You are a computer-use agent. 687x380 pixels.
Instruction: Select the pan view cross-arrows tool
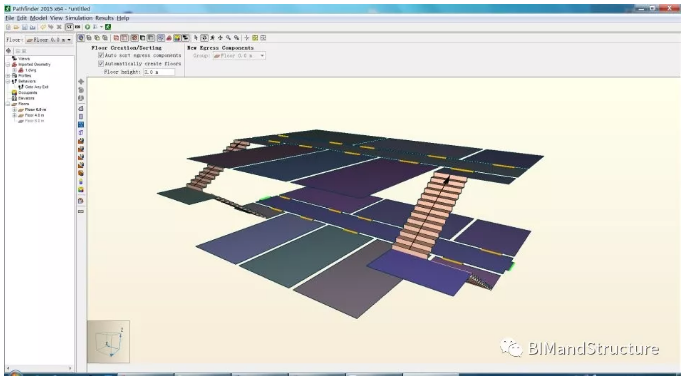point(220,38)
